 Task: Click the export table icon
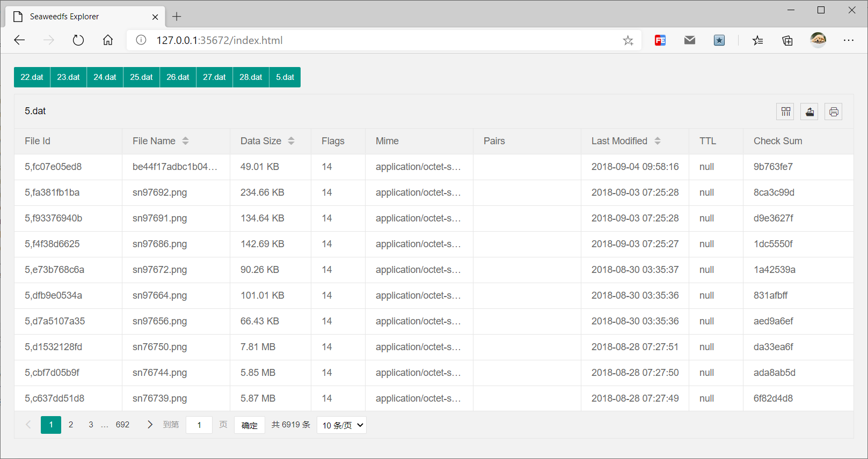point(809,112)
